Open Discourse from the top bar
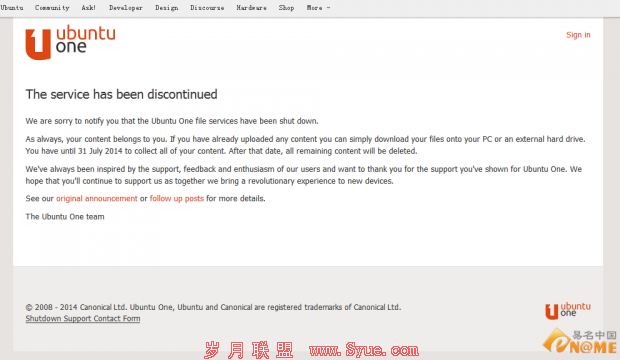Viewport: 620px width, 360px height. pyautogui.click(x=207, y=8)
